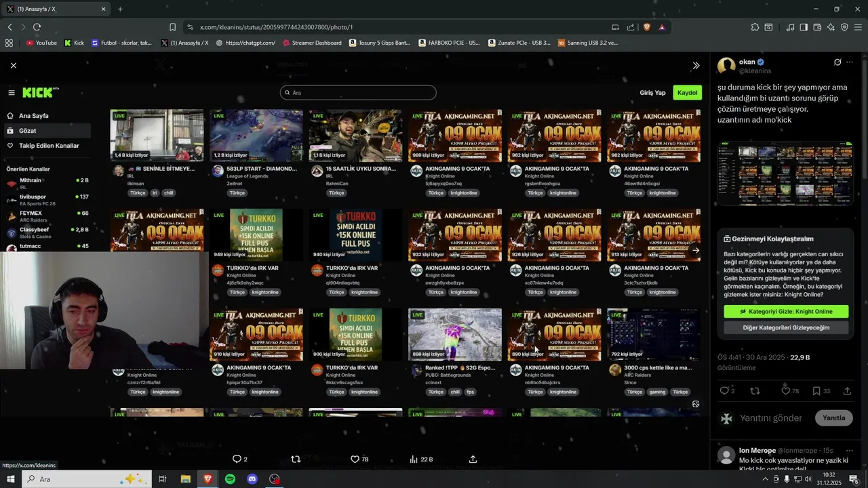Click the share icon in the tweet panel
This screenshot has width=868, height=488.
(x=847, y=391)
